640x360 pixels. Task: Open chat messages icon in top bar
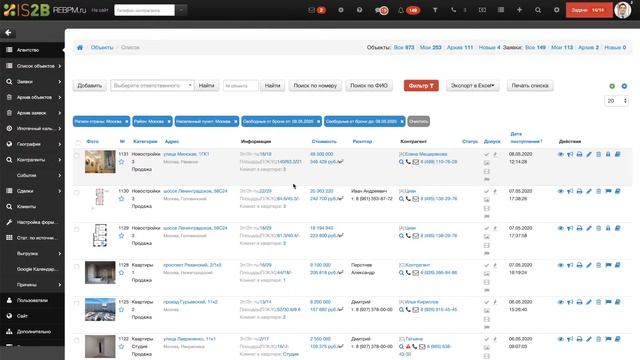click(381, 10)
